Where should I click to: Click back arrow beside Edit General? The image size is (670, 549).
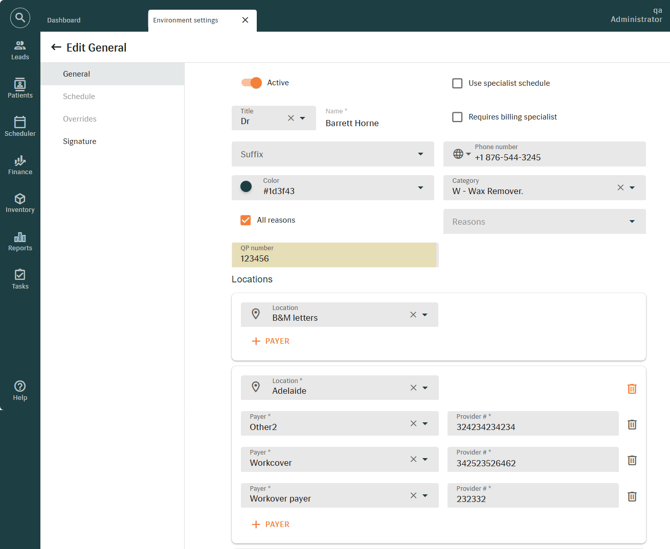coord(56,47)
